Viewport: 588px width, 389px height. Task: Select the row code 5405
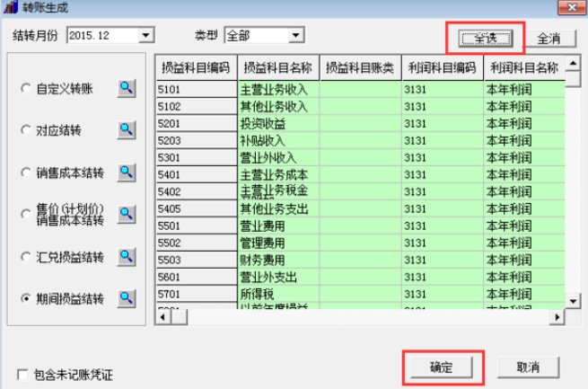(x=197, y=209)
